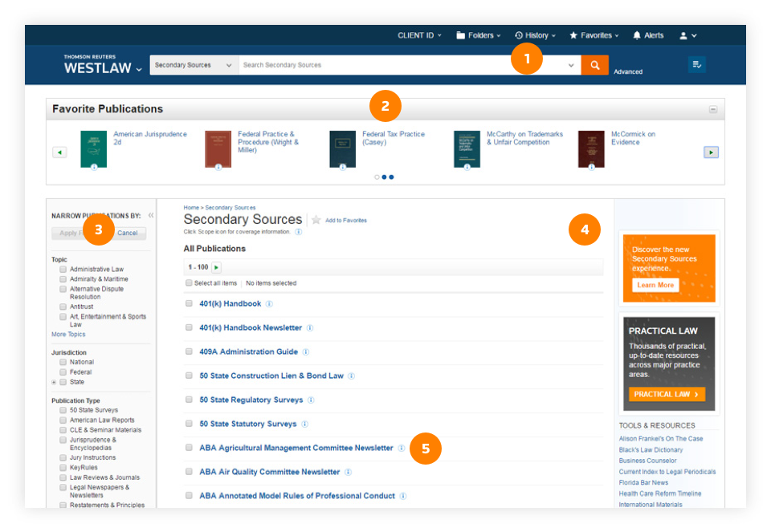Screen dimensions: 771x532
Task: Expand the State jurisdiction tree node
Action: pos(54,382)
